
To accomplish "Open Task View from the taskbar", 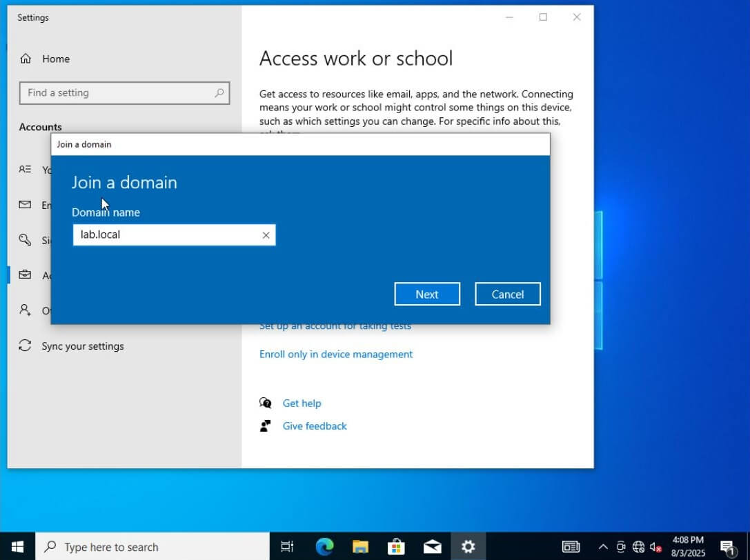I will point(287,546).
